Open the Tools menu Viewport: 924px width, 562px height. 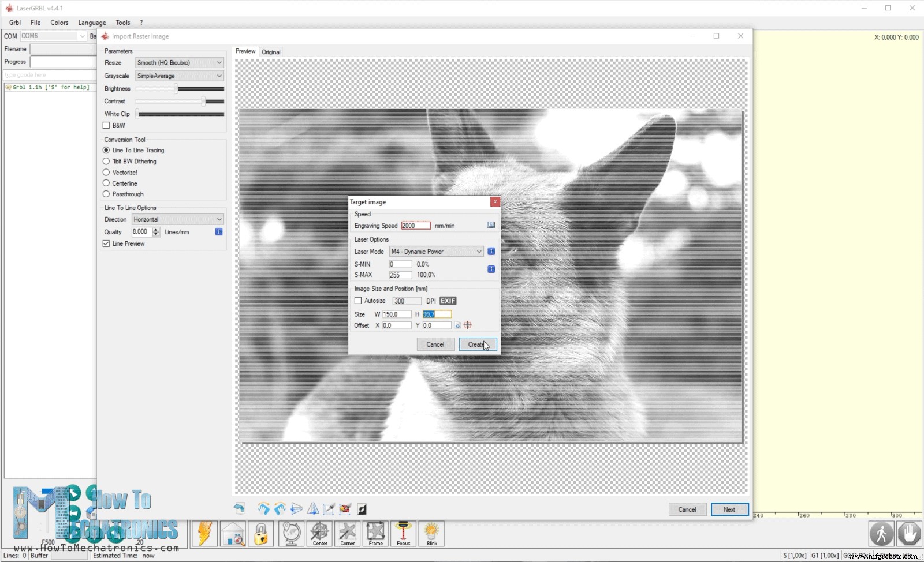coord(123,23)
